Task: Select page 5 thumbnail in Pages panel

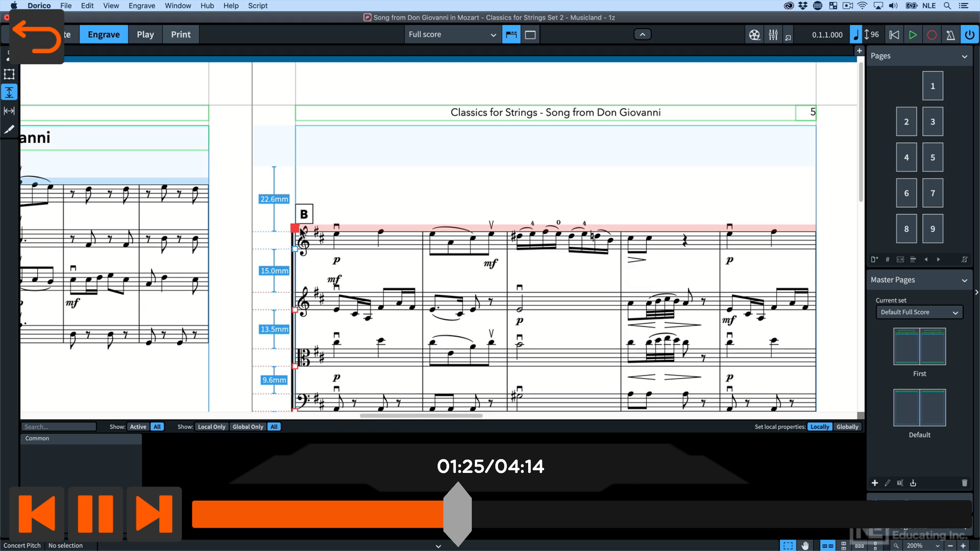Action: [933, 157]
